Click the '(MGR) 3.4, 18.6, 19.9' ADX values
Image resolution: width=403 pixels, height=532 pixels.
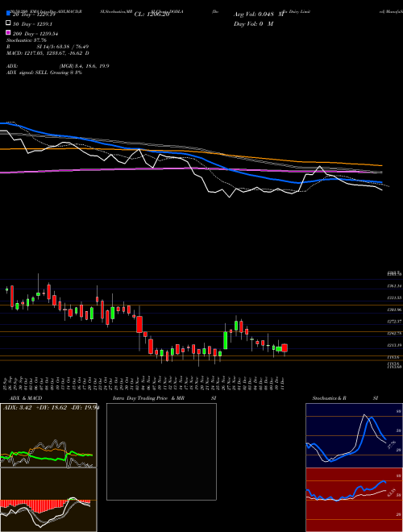[x=84, y=66]
